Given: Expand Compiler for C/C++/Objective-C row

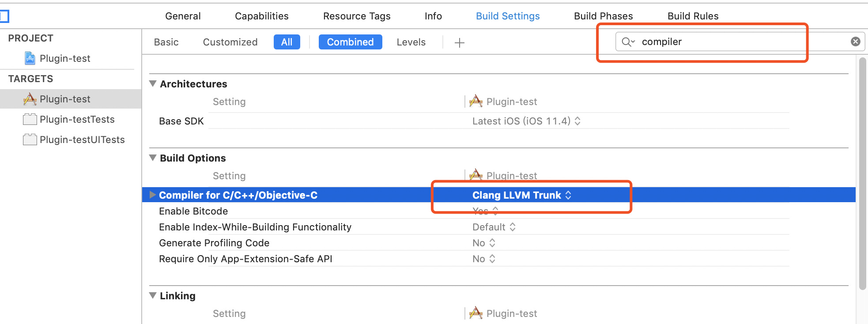Looking at the screenshot, I should point(152,195).
